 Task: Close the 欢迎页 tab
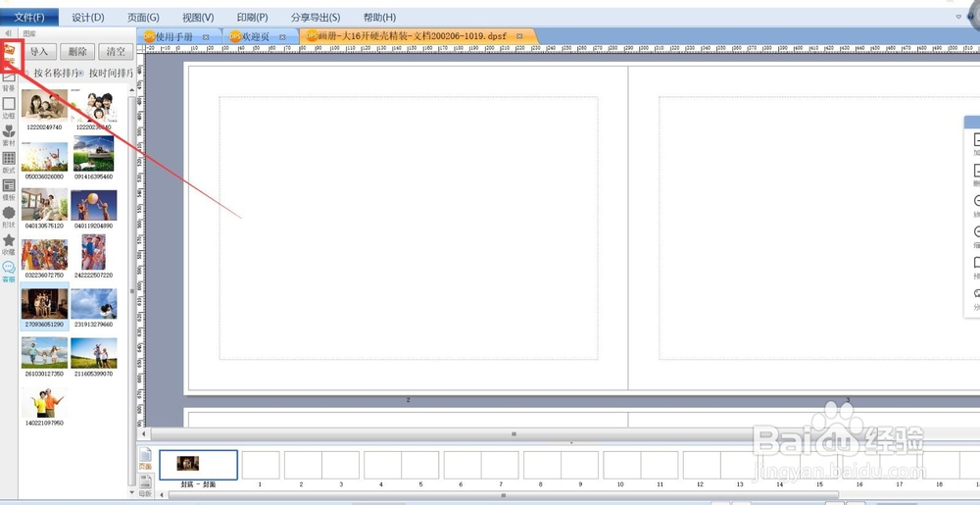click(282, 37)
